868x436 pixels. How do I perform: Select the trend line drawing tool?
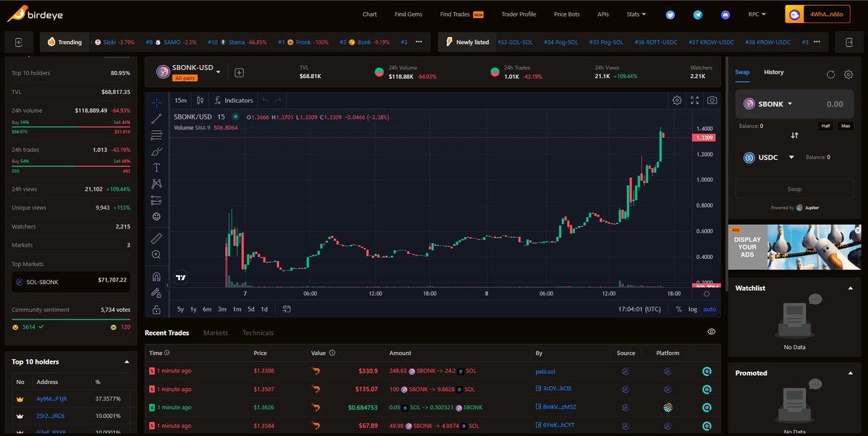coord(157,118)
